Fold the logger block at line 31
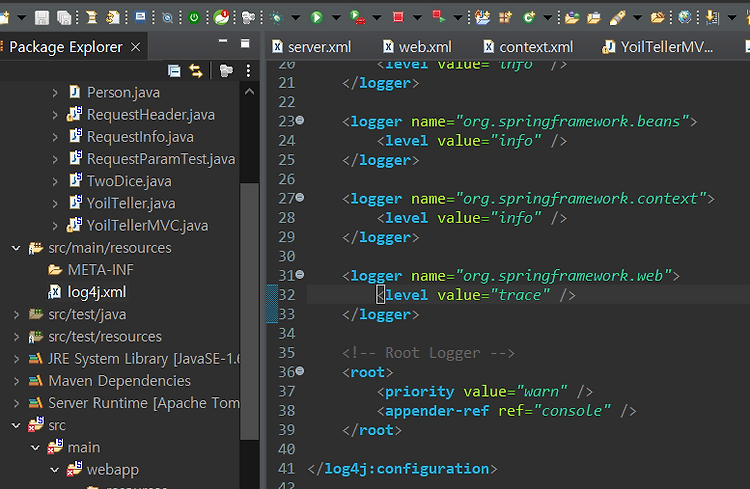The image size is (750, 489). pyautogui.click(x=300, y=275)
